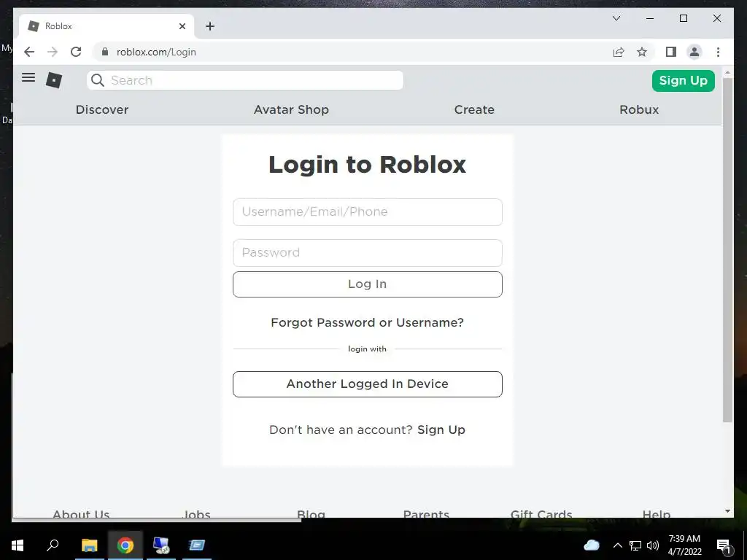Image resolution: width=747 pixels, height=560 pixels.
Task: Click the page vertical scrollbar thumb
Action: (x=727, y=250)
